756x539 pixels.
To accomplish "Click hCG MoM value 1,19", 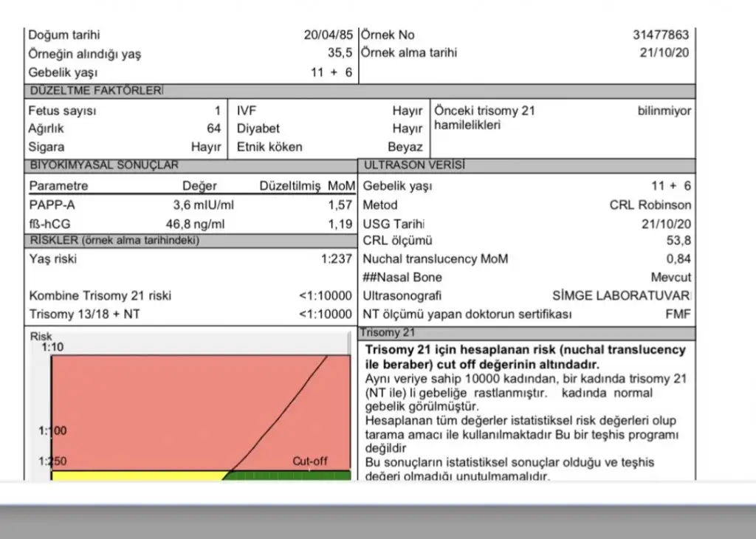I will (x=340, y=224).
